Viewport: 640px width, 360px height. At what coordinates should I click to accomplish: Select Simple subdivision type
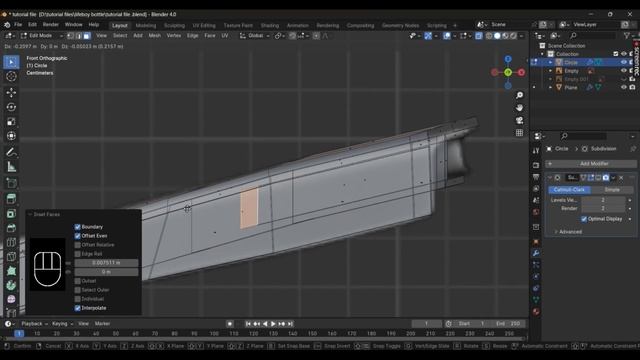[x=612, y=190]
